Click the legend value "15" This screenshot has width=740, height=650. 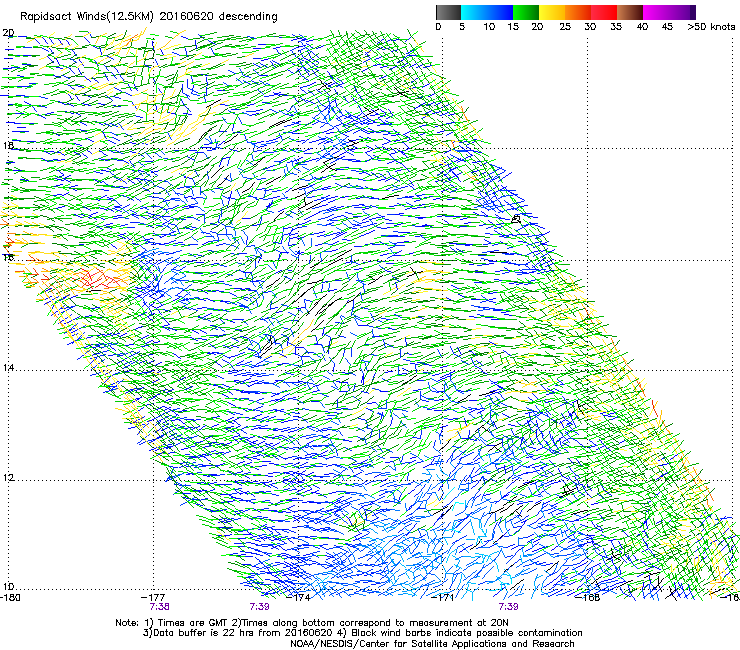coord(513,27)
